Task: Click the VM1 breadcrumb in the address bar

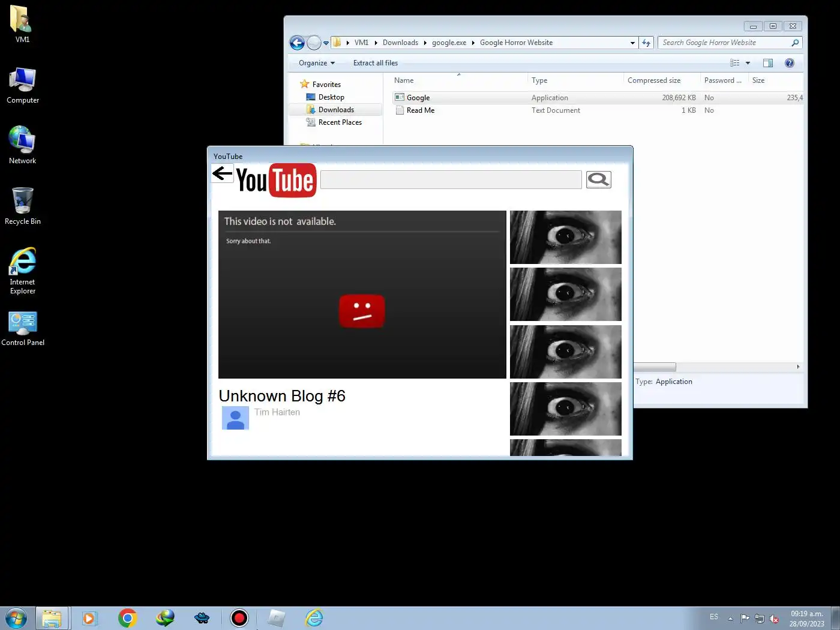Action: (361, 43)
